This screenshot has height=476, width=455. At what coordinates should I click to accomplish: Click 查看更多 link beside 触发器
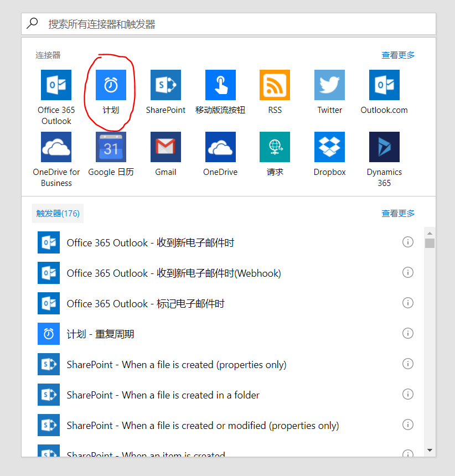pos(398,214)
